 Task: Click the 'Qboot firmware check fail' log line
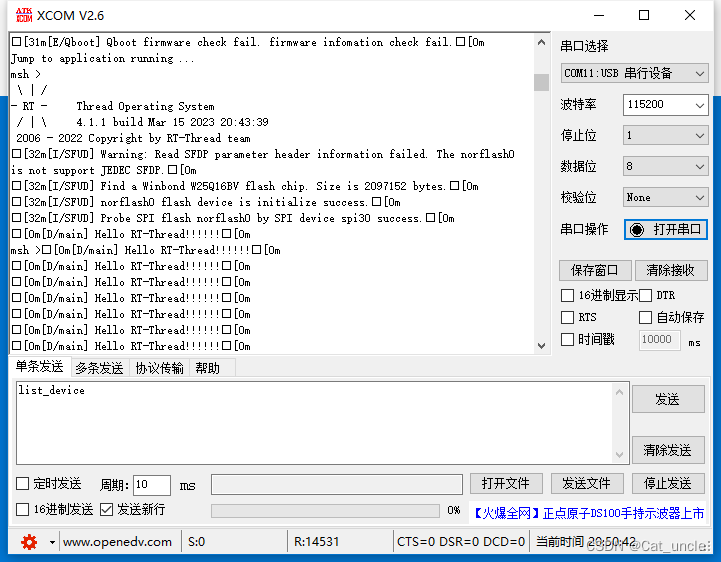248,42
